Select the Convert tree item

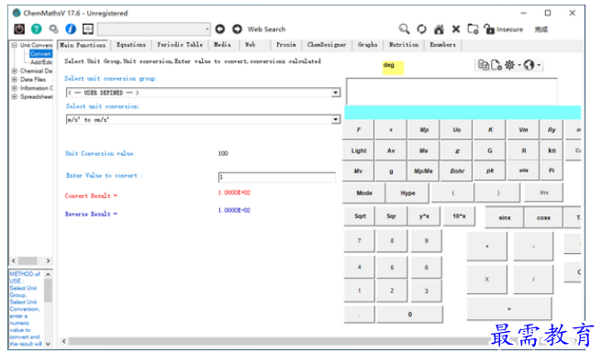pyautogui.click(x=40, y=54)
